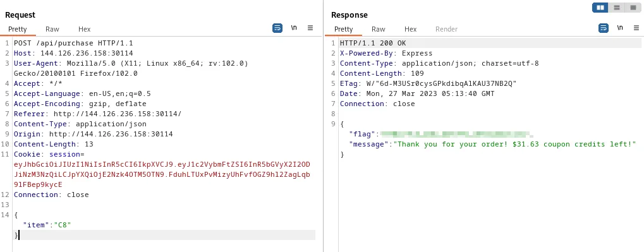Screen dimensions: 644x252
Task: Toggle word wrap icon in Request panel
Action: pyautogui.click(x=277, y=28)
